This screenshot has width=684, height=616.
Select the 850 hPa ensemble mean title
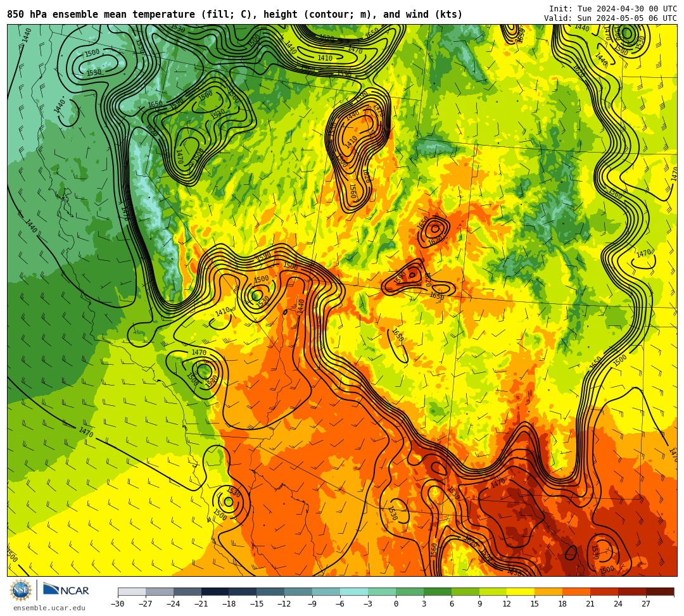coord(235,15)
